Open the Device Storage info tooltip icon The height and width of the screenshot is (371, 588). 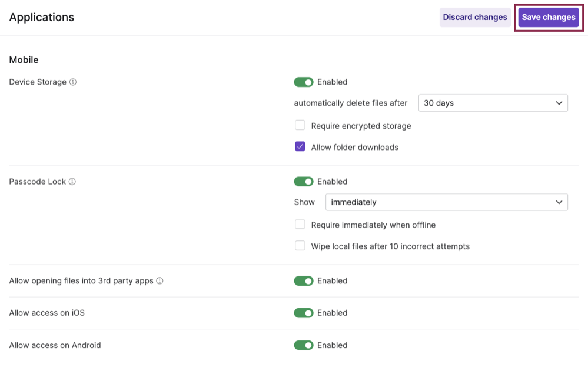73,82
